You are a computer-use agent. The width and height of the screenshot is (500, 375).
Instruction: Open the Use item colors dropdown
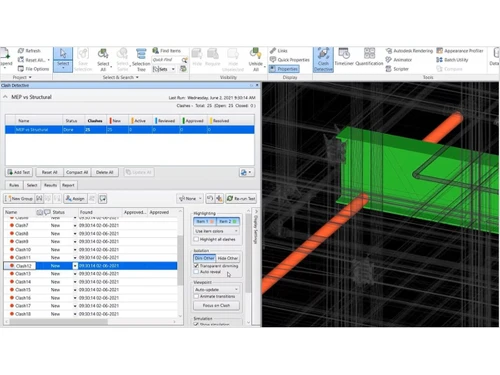[216, 231]
